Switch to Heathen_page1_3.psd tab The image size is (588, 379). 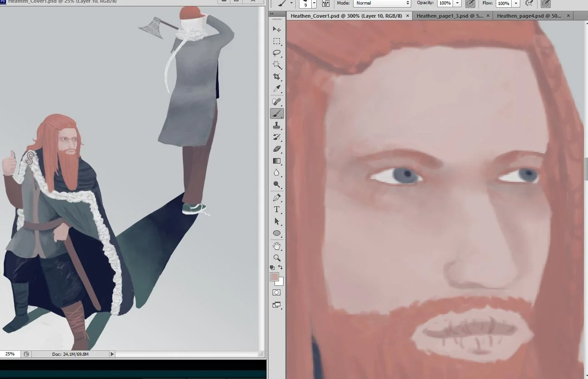pos(449,16)
